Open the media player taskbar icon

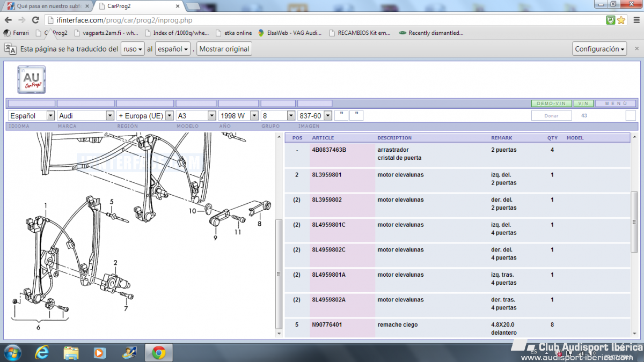pos(99,352)
